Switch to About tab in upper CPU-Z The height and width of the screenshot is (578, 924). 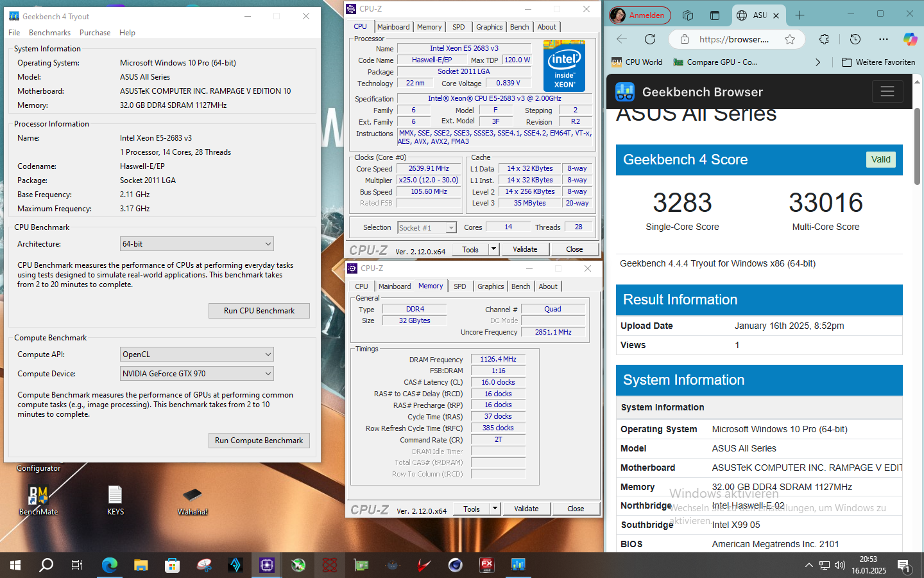[x=547, y=27]
